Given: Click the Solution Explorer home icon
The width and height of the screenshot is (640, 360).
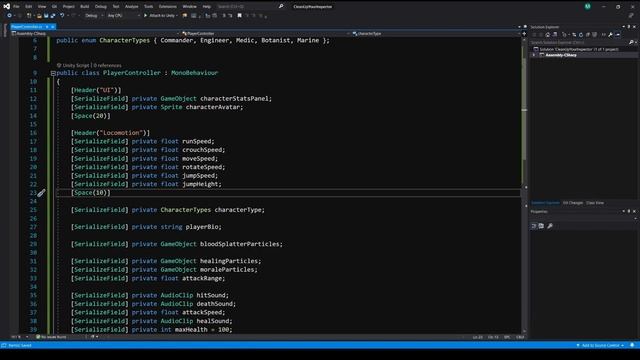Looking at the screenshot, I should (547, 35).
